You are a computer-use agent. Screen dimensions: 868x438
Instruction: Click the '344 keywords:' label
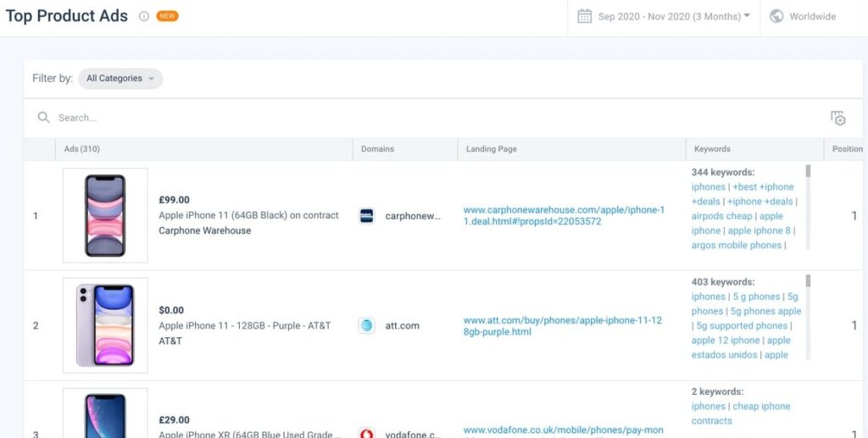(x=723, y=172)
